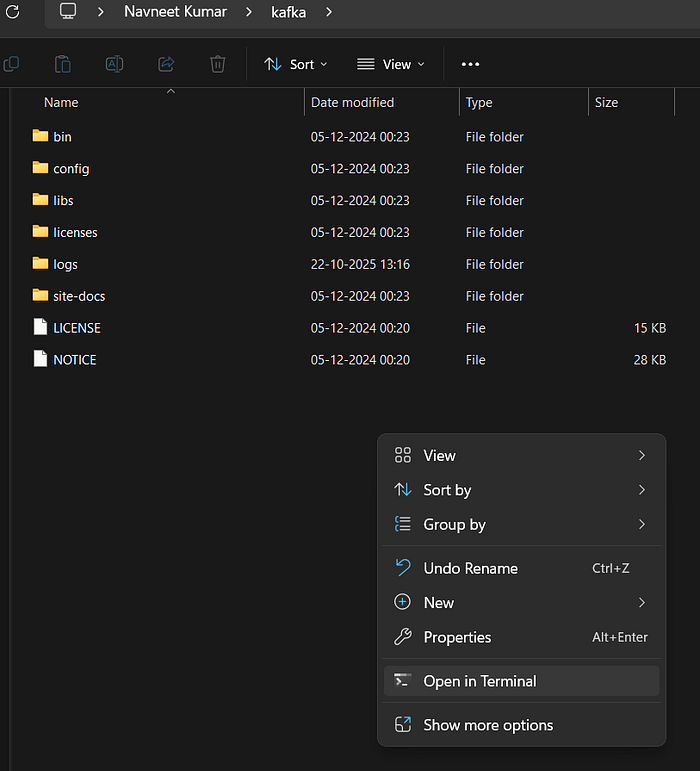Choose Open in Terminal
700x771 pixels.
(521, 681)
